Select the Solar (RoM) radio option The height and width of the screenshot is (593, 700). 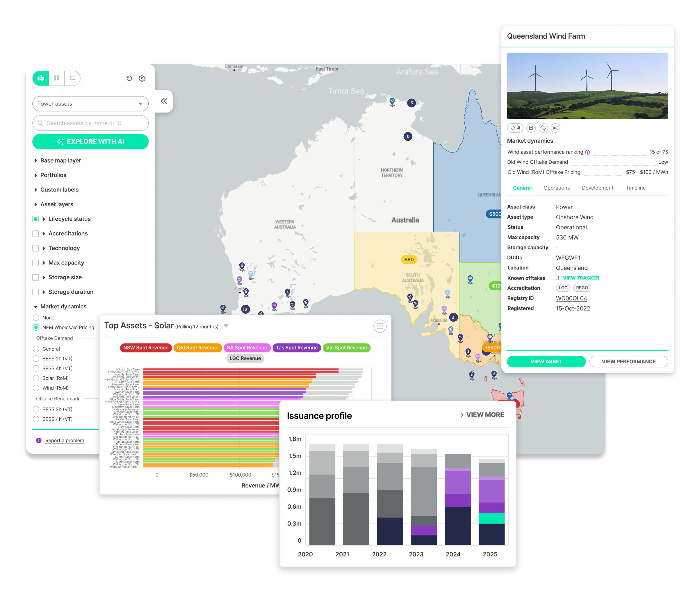(x=36, y=378)
